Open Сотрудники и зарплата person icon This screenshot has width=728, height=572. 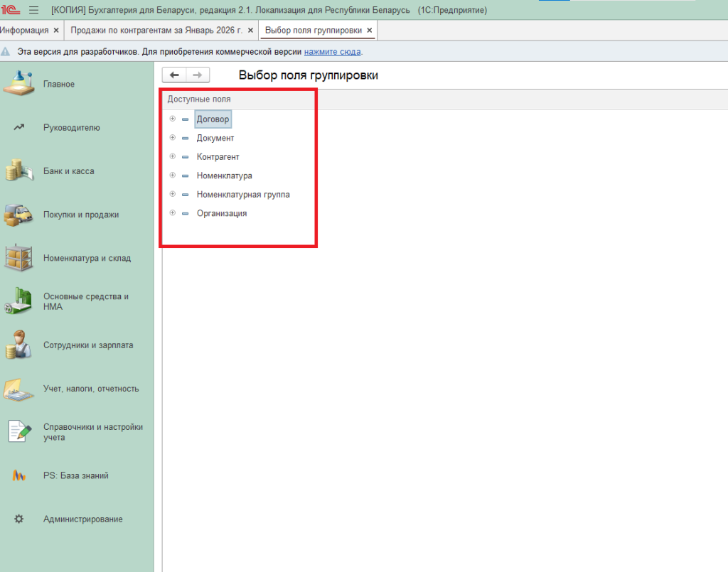19,345
